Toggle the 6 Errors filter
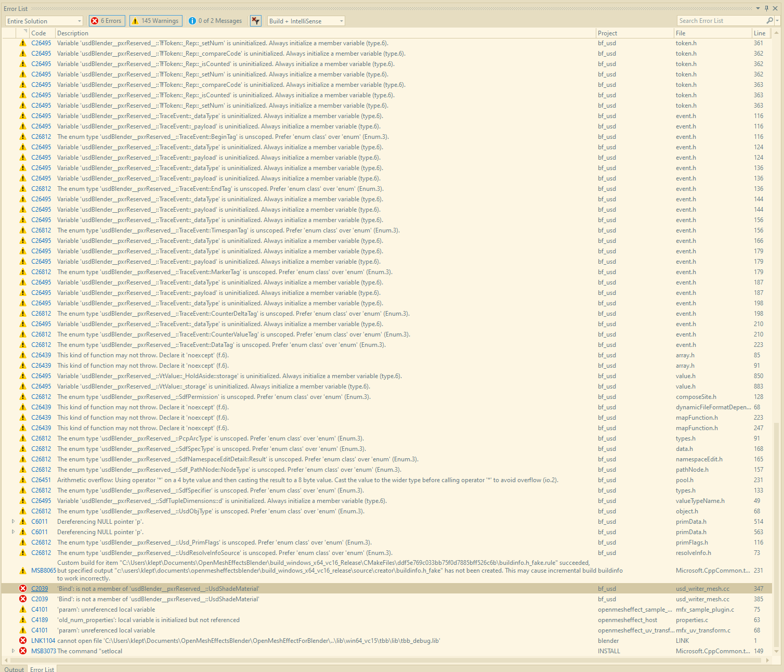The image size is (784, 672). pos(106,21)
